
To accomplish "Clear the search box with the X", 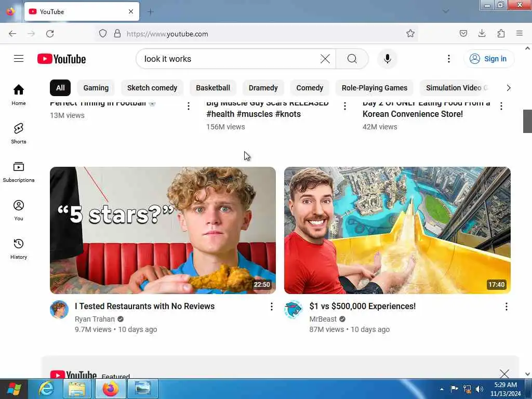I will click(x=325, y=59).
